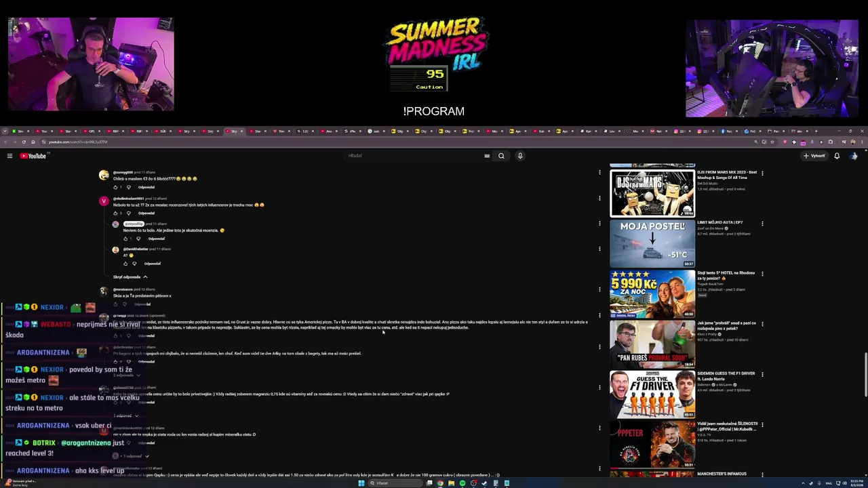The image size is (868, 488).
Task: Open options menu for 'Nebolo to tu už' comment
Action: pos(599,199)
